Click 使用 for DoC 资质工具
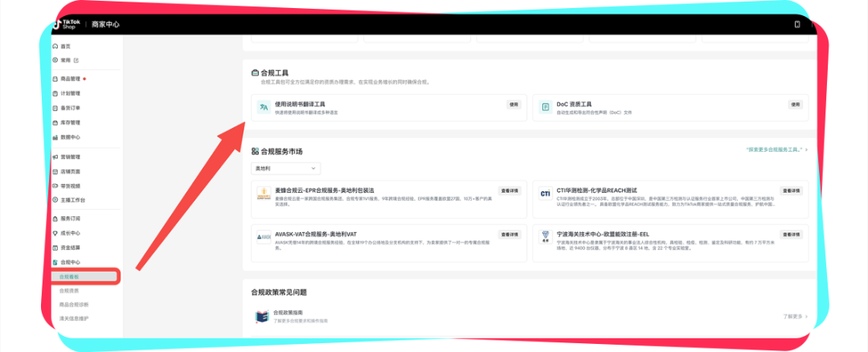The height and width of the screenshot is (352, 868). [796, 104]
